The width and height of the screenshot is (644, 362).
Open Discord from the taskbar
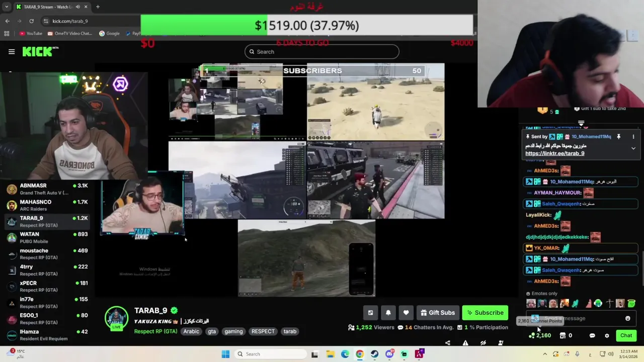pyautogui.click(x=389, y=354)
